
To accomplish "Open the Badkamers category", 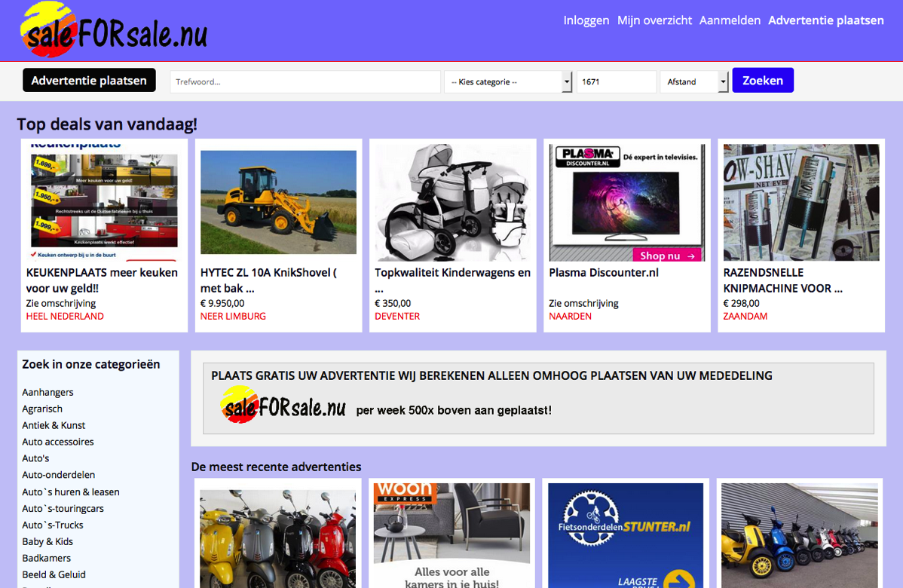I will 47,558.
